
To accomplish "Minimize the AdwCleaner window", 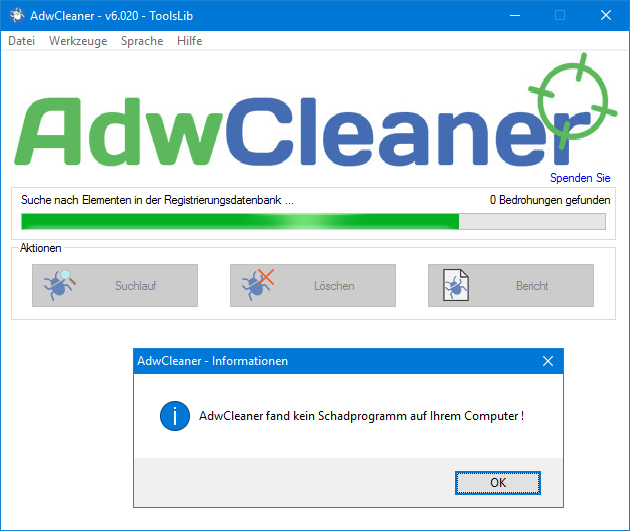I will pos(515,16).
